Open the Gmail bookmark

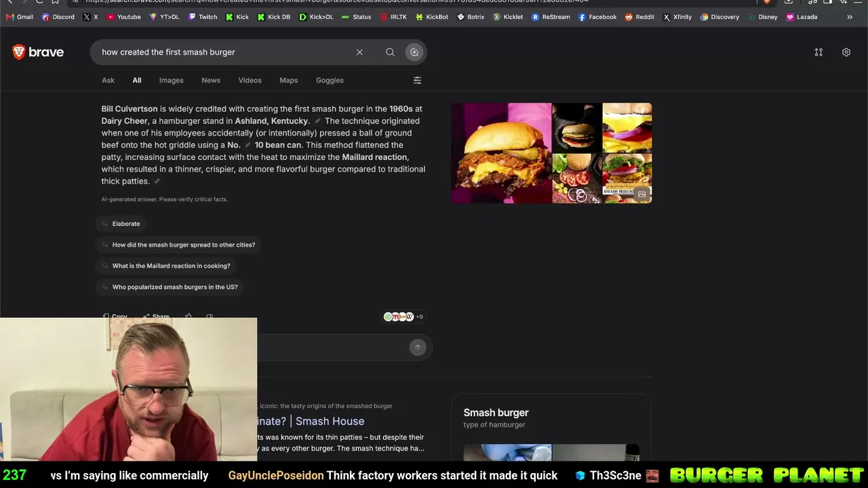pos(19,17)
